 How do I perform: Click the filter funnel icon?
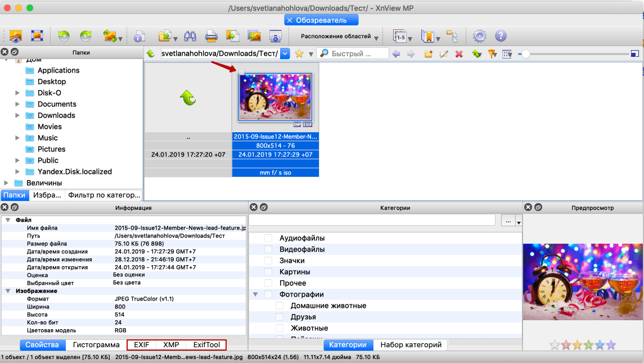coord(492,54)
